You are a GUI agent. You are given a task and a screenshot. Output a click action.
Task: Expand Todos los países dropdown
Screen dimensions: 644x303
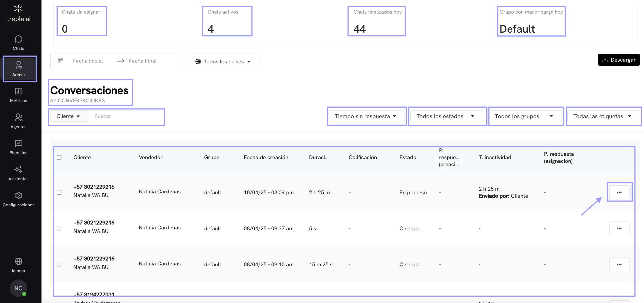click(x=224, y=61)
